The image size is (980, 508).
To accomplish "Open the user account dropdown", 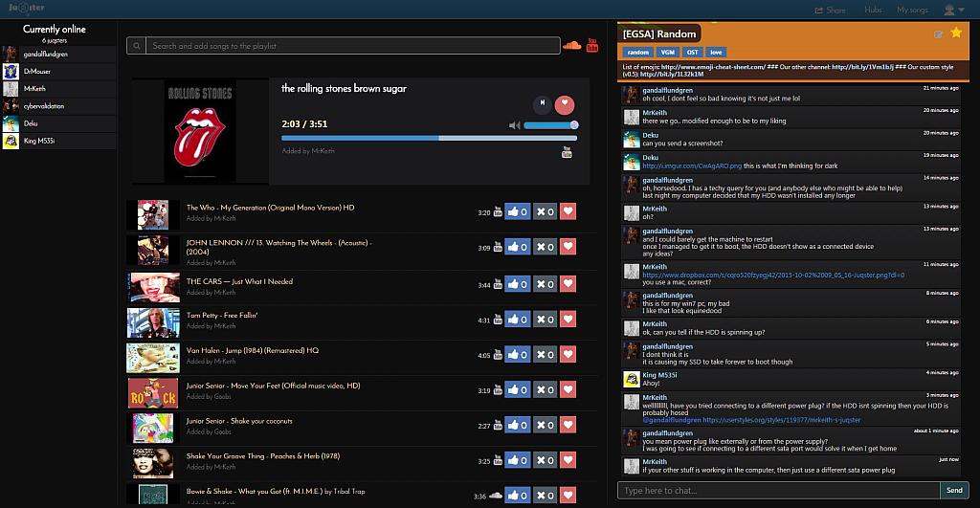I will (x=954, y=10).
